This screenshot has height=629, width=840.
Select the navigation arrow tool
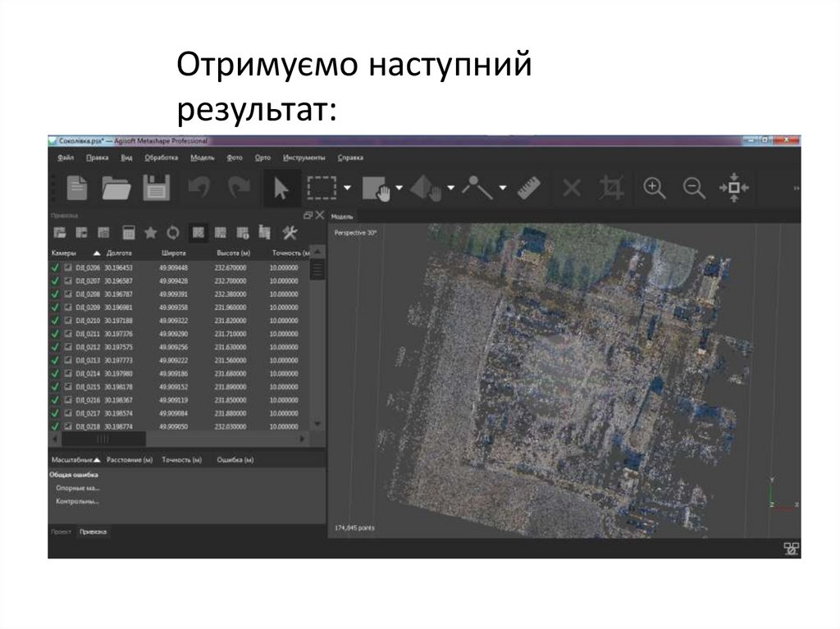click(x=281, y=187)
